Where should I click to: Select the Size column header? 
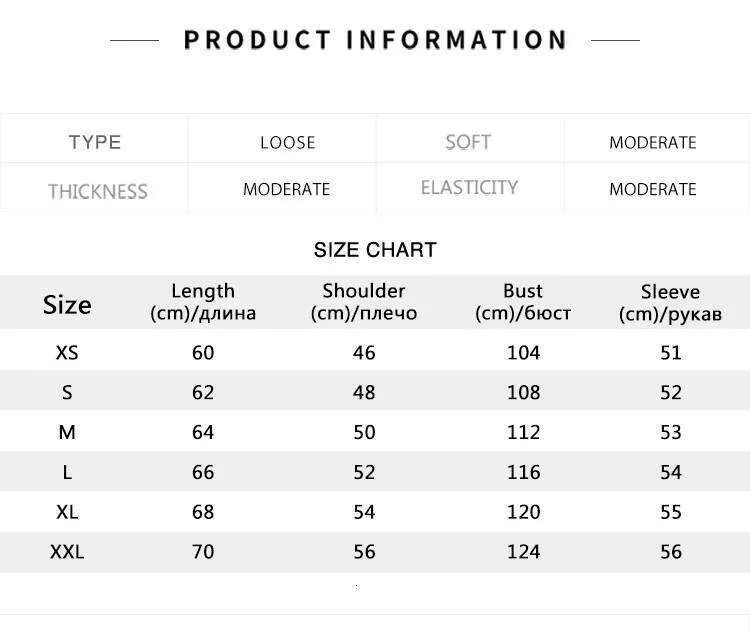coord(67,305)
